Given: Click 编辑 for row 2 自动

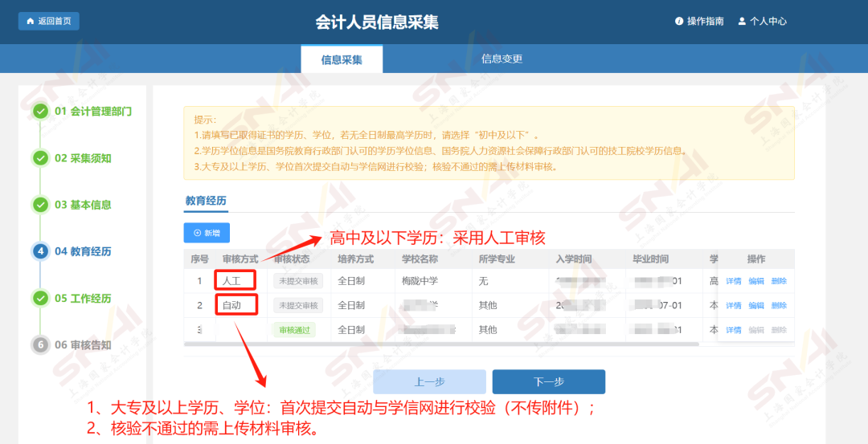Looking at the screenshot, I should click(756, 305).
